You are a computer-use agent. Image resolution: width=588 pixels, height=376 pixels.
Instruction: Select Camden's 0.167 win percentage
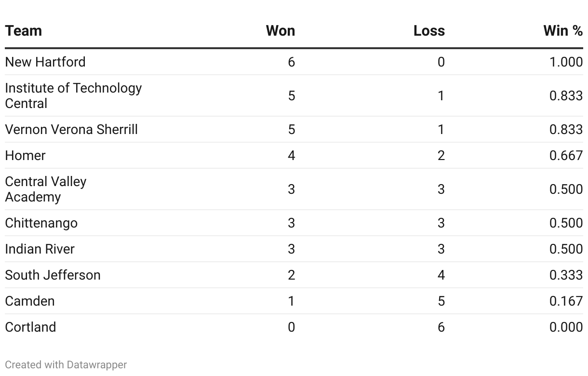[566, 301]
